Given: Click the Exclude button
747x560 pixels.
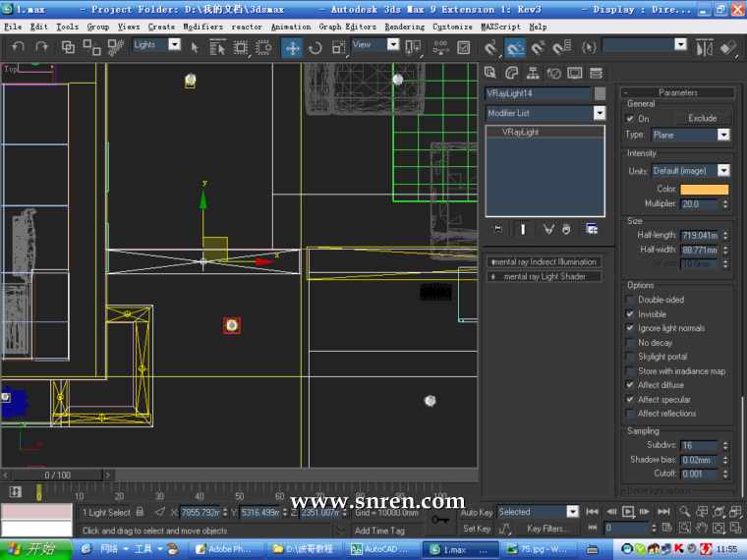Looking at the screenshot, I should pos(702,118).
